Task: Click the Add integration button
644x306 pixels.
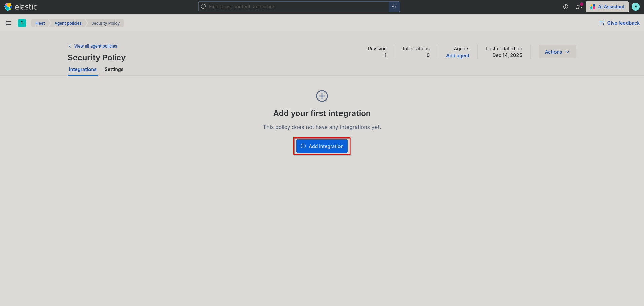Action: [322, 146]
